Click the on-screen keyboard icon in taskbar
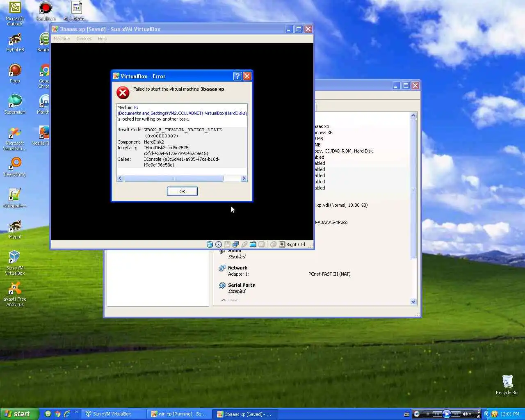Viewport: 525px width, 420px height. point(407,414)
